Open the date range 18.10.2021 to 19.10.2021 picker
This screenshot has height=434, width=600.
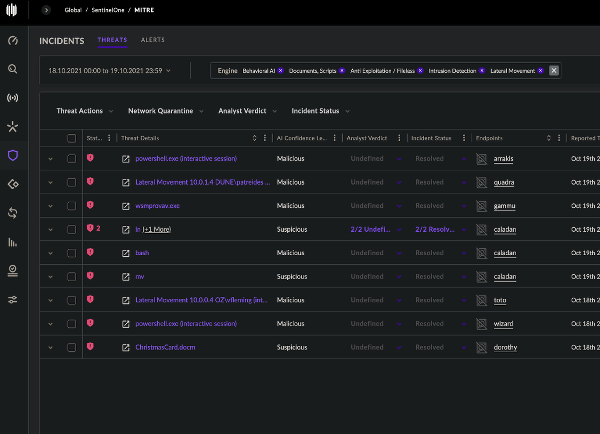tap(109, 71)
